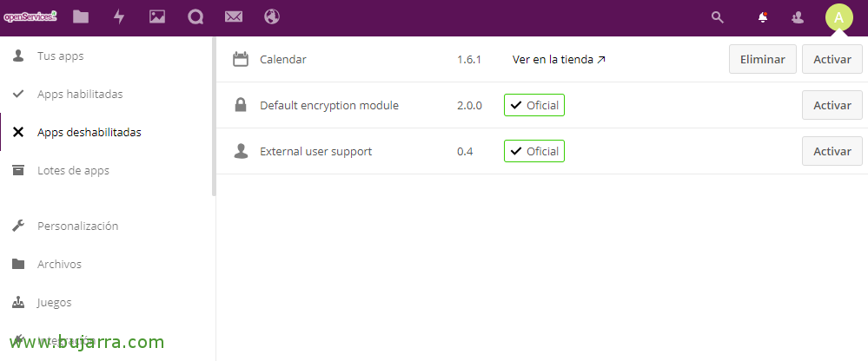Image resolution: width=868 pixels, height=361 pixels.
Task: Open the Mail envelope icon
Action: click(x=233, y=16)
